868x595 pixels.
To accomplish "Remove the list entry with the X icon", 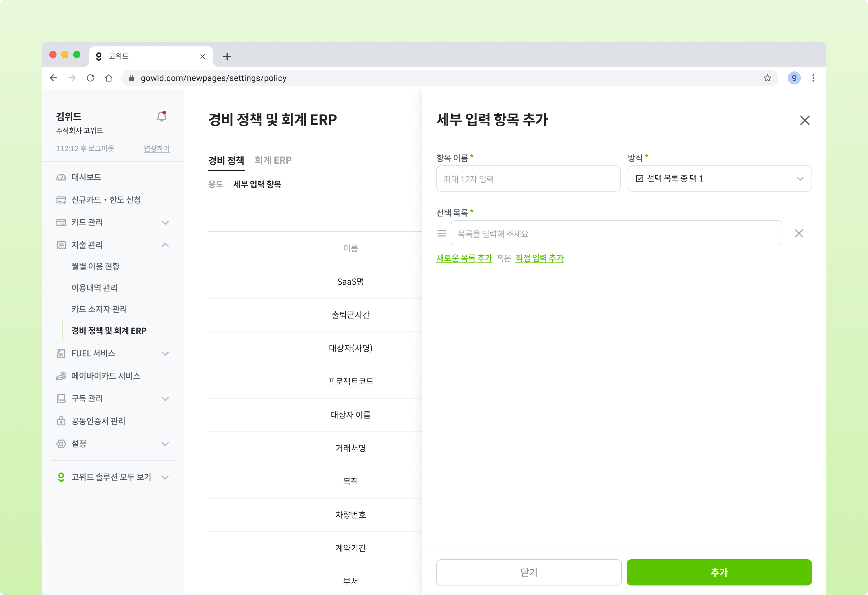I will pos(798,233).
